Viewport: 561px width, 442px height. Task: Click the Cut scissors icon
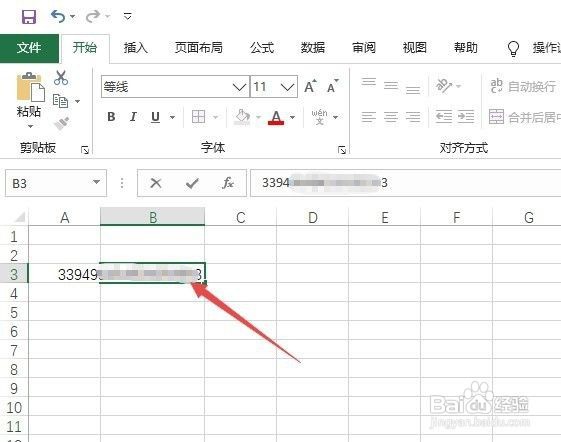click(x=61, y=78)
